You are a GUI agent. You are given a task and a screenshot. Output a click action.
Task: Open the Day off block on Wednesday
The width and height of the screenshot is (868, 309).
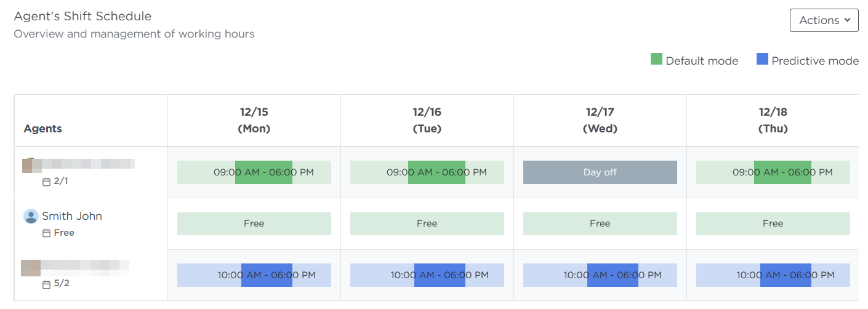pos(600,172)
